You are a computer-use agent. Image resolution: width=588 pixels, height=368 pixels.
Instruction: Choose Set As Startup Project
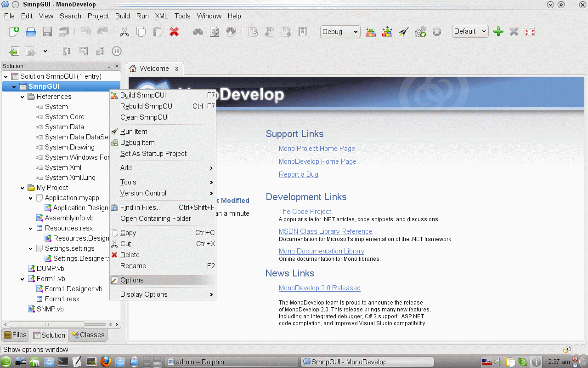click(163, 154)
